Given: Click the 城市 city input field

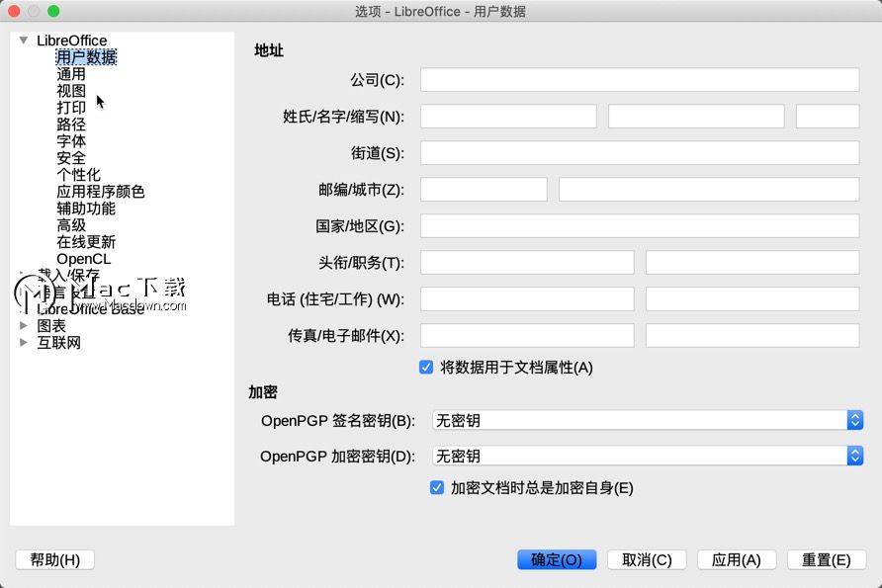Looking at the screenshot, I should [x=709, y=190].
